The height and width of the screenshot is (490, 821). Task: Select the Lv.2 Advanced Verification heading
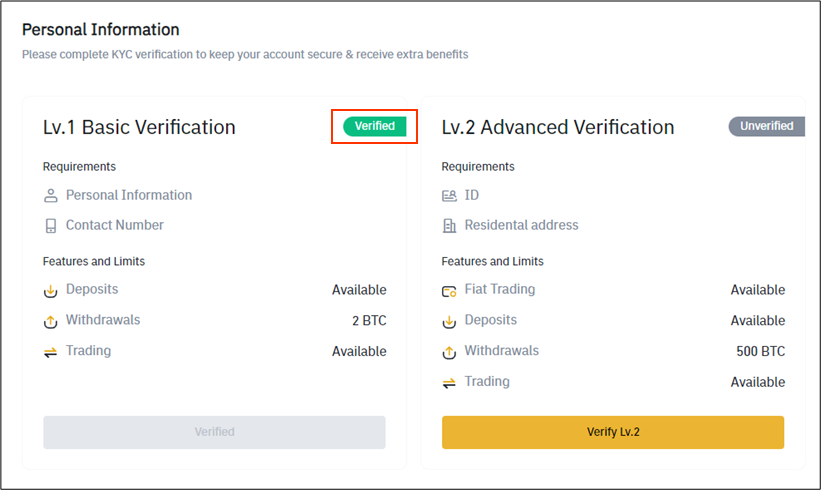(x=558, y=127)
